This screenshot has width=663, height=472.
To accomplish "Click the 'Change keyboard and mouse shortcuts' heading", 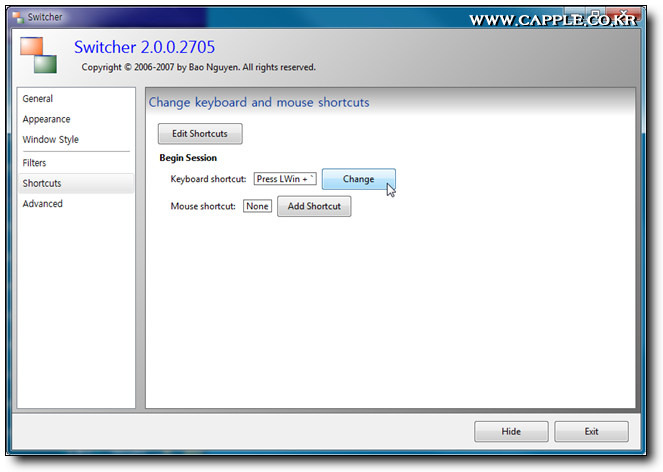I will pyautogui.click(x=259, y=102).
